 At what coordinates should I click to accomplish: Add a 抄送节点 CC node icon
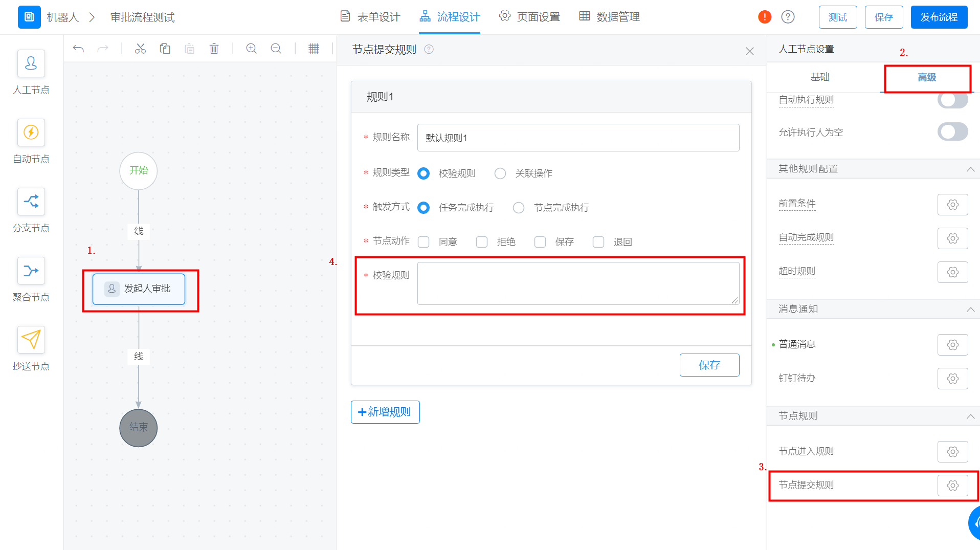pos(31,340)
